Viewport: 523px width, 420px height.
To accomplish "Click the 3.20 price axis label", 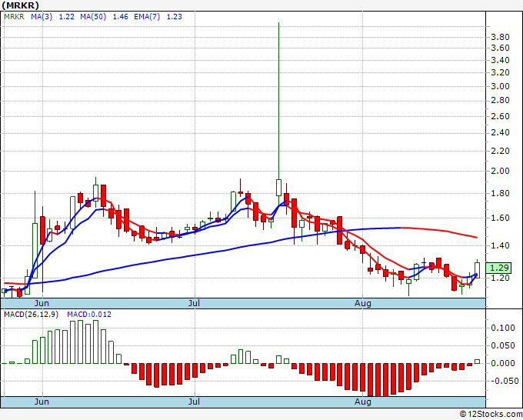I will click(501, 73).
